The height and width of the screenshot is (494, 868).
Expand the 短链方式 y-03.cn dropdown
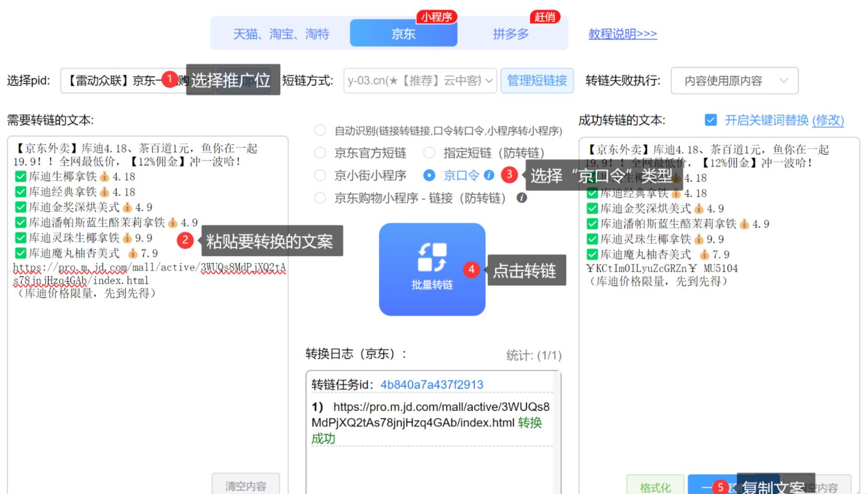[x=420, y=81]
